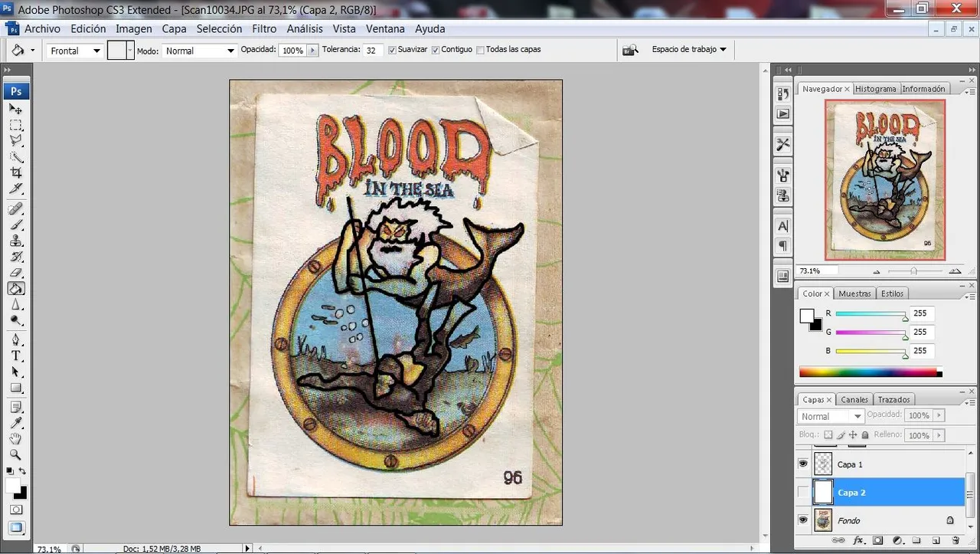Open the Espacio de trabajo dropdown
980x554 pixels.
[689, 50]
